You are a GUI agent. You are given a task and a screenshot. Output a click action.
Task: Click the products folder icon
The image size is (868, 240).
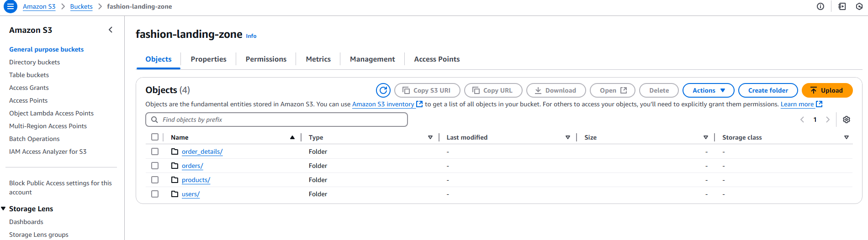(175, 180)
